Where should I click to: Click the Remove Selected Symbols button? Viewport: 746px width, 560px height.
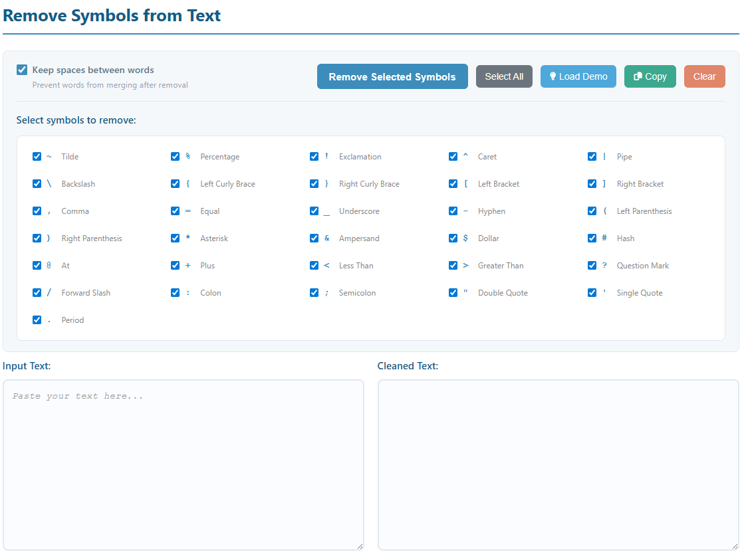[392, 76]
